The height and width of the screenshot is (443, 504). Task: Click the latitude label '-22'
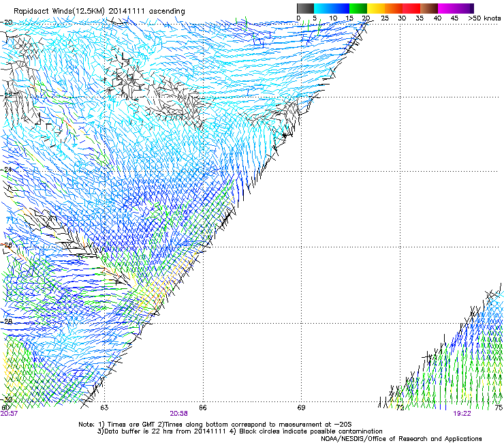click(7, 95)
